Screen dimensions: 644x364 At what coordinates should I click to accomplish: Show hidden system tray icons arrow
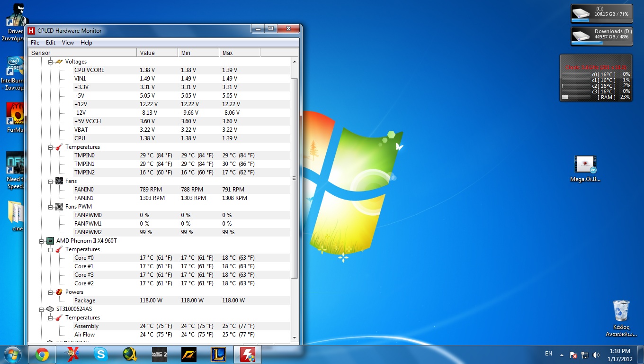click(562, 355)
